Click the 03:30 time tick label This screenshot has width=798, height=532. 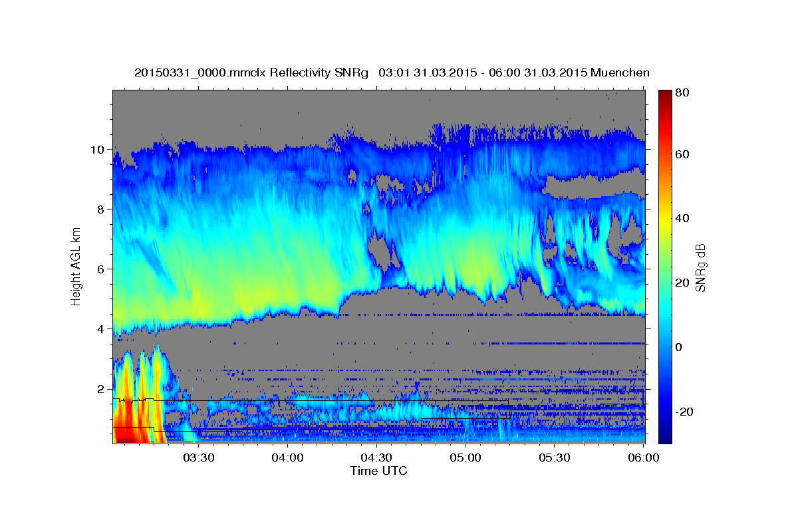pyautogui.click(x=198, y=458)
